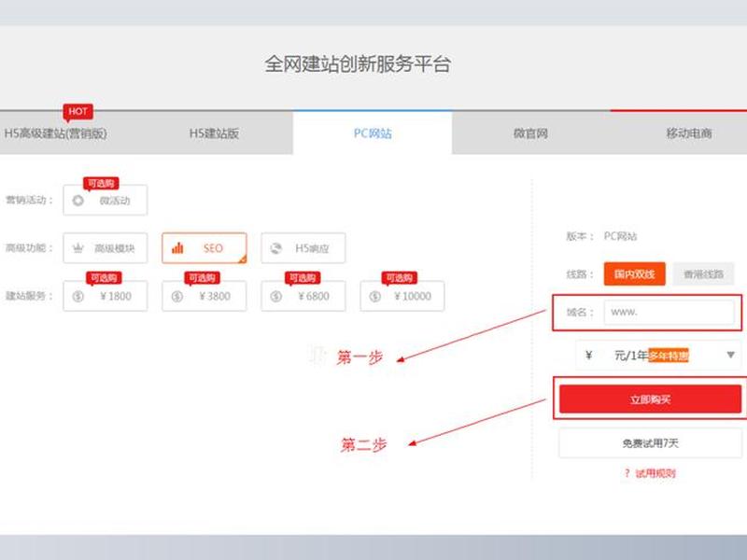Click the 可选购 badge above ¥6800
Image resolution: width=747 pixels, height=560 pixels.
click(303, 278)
